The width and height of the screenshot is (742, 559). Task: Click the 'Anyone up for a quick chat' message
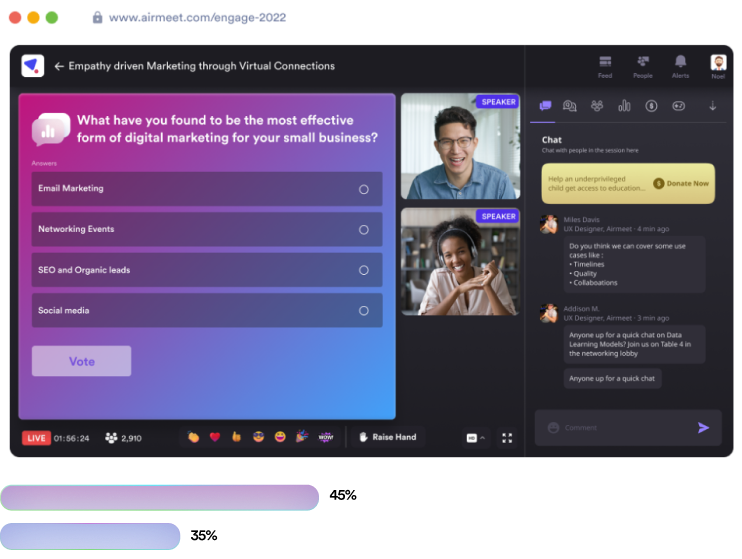pyautogui.click(x=612, y=379)
